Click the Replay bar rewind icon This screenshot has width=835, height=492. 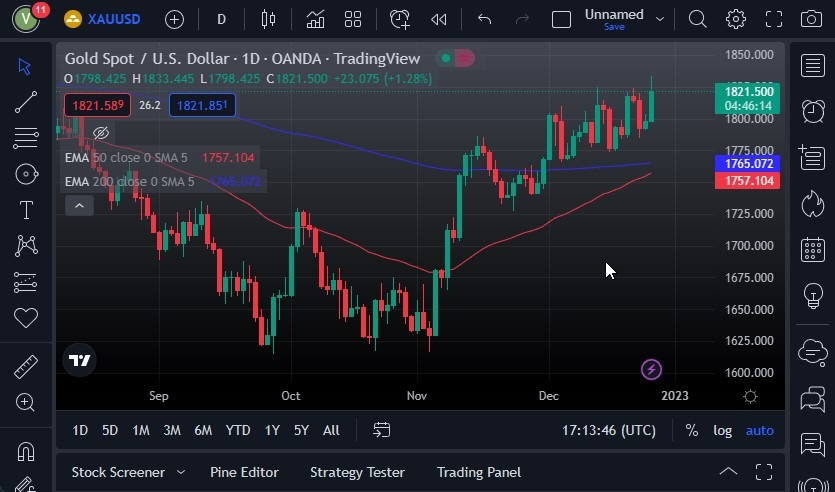point(438,19)
